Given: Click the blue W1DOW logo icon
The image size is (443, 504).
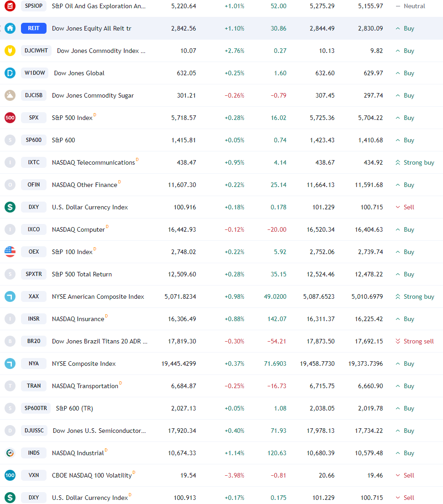Looking at the screenshot, I should click(10, 73).
